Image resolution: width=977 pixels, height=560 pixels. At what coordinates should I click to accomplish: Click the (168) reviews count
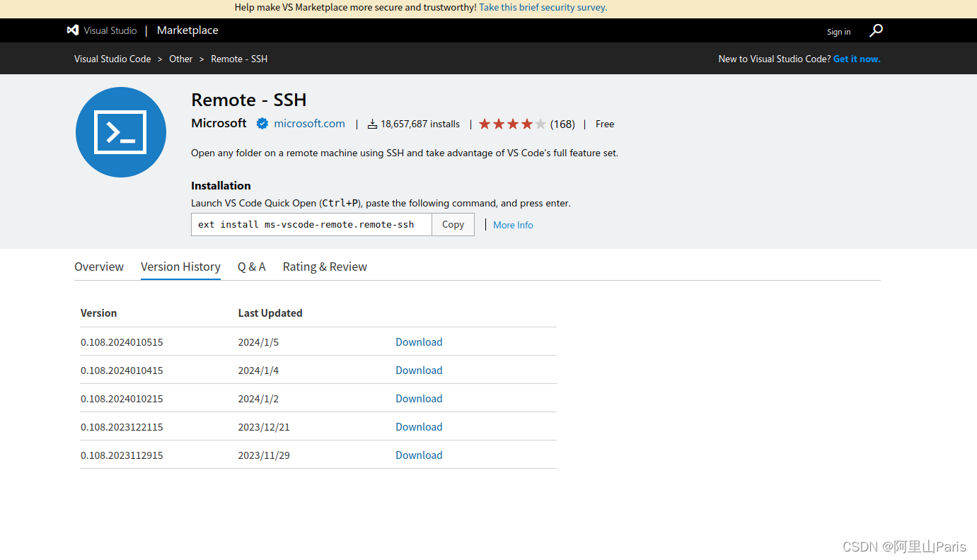(x=562, y=124)
